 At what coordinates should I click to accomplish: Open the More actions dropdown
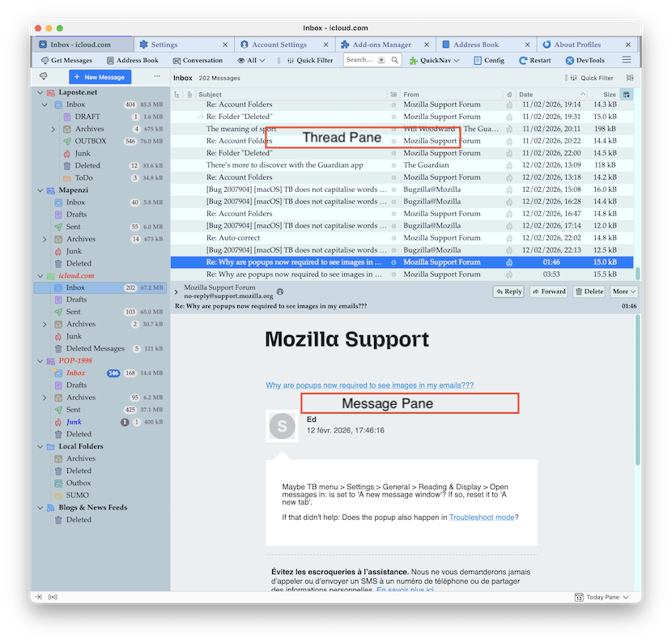click(x=623, y=292)
